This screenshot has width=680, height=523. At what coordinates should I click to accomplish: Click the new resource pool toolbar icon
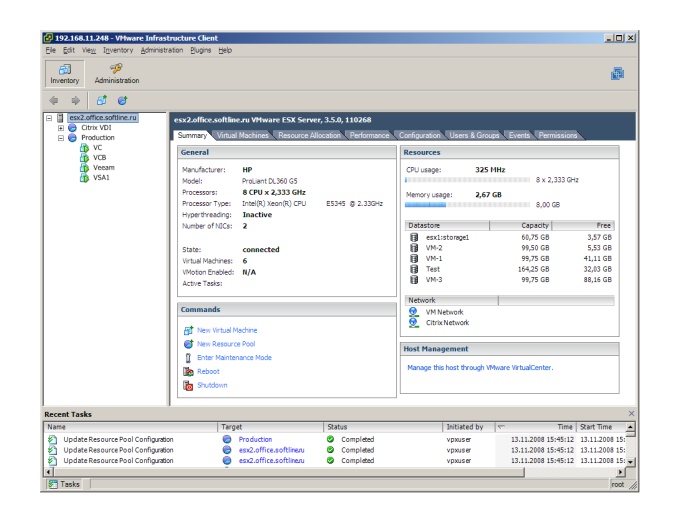(123, 101)
